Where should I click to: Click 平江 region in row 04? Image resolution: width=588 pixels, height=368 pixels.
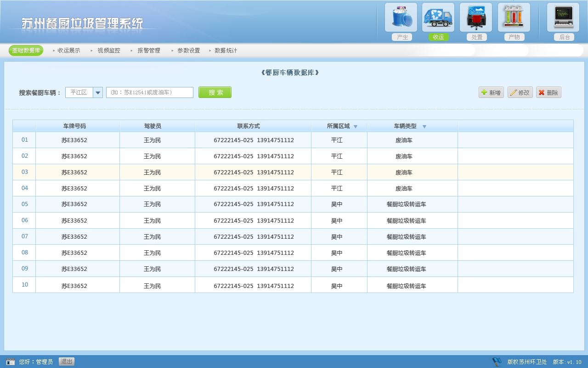(337, 189)
